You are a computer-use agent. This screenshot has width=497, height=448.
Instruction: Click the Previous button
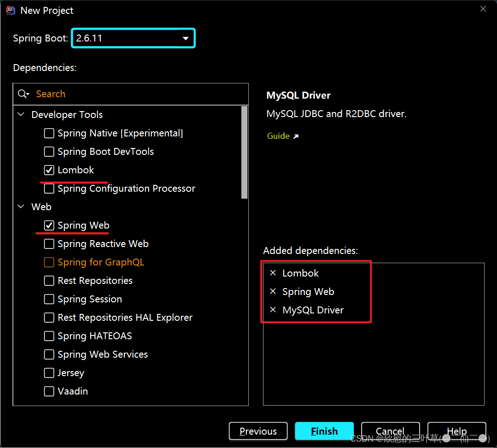(x=258, y=431)
